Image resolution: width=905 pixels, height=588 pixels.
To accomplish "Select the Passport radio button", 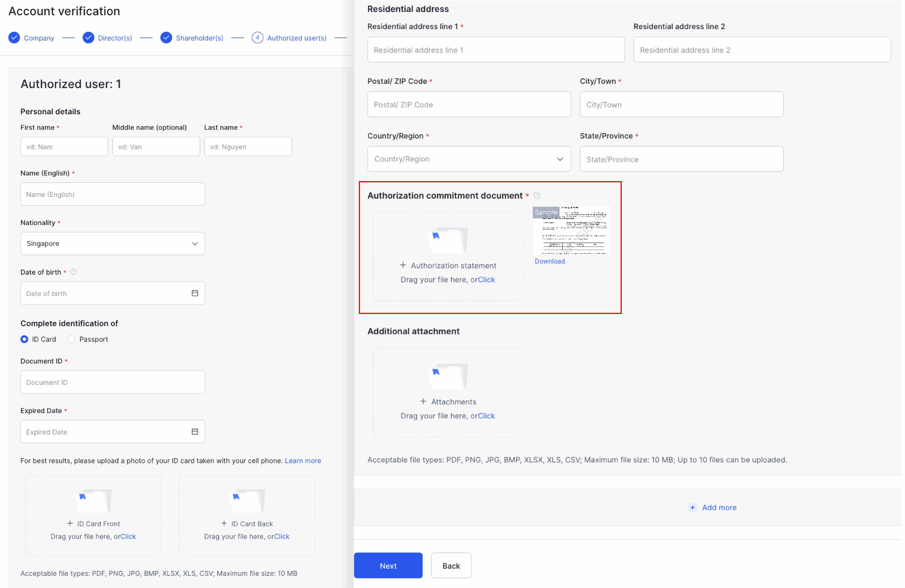I will (72, 339).
